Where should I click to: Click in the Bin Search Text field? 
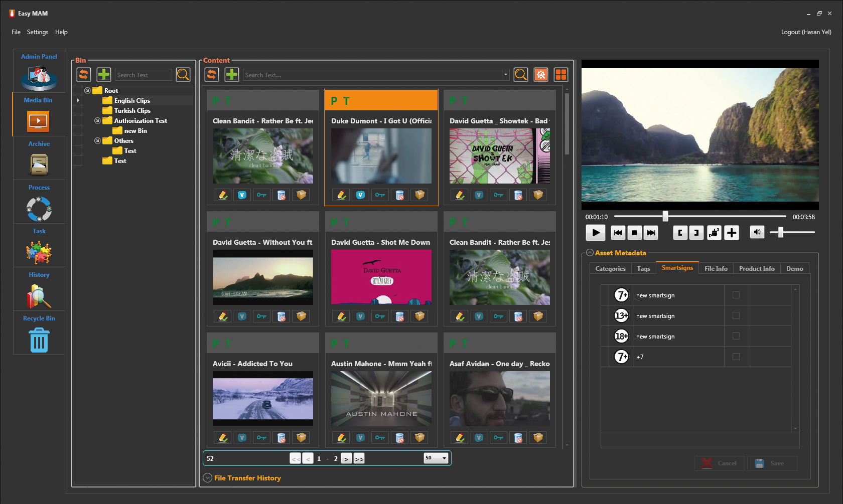coord(144,75)
